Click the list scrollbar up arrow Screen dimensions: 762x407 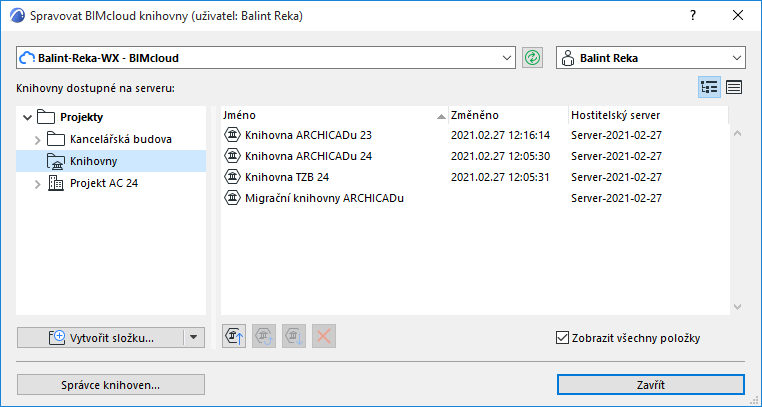[x=737, y=133]
